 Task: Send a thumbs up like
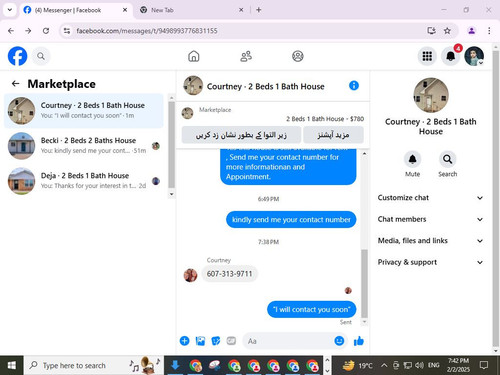pos(359,341)
